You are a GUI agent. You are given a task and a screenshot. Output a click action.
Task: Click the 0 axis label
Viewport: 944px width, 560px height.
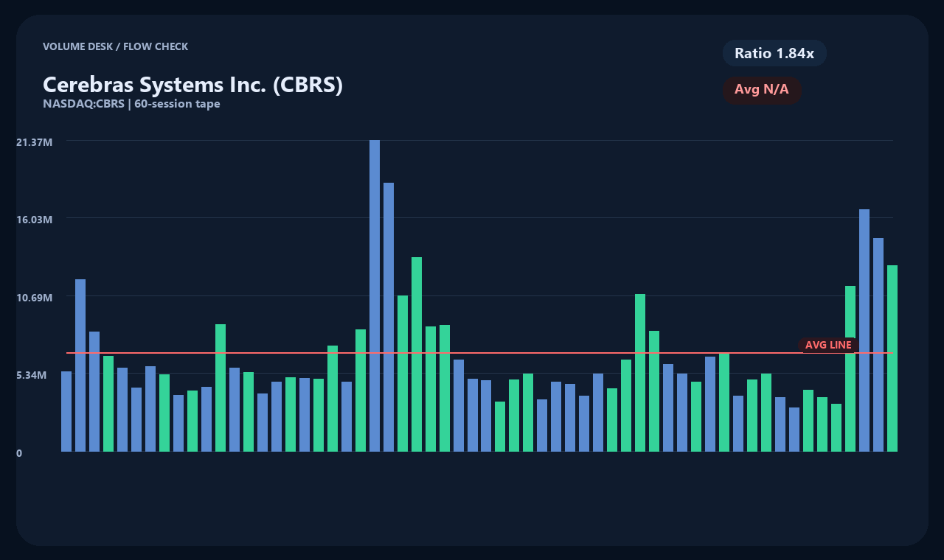tap(19, 453)
